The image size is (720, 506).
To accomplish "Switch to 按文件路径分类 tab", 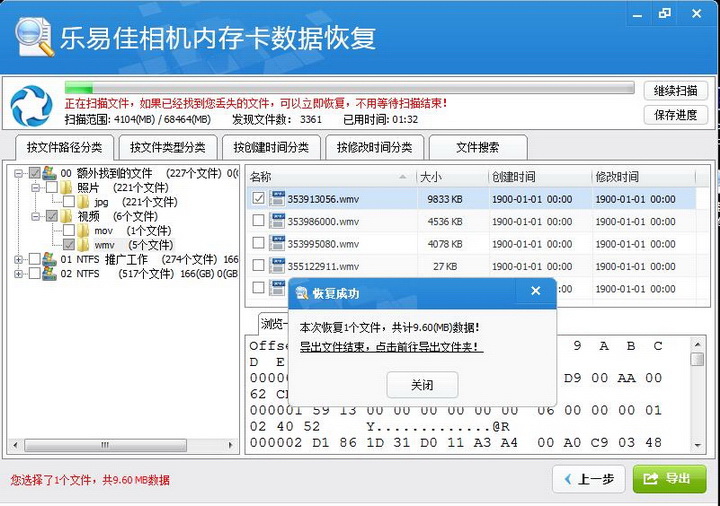I will [x=64, y=147].
